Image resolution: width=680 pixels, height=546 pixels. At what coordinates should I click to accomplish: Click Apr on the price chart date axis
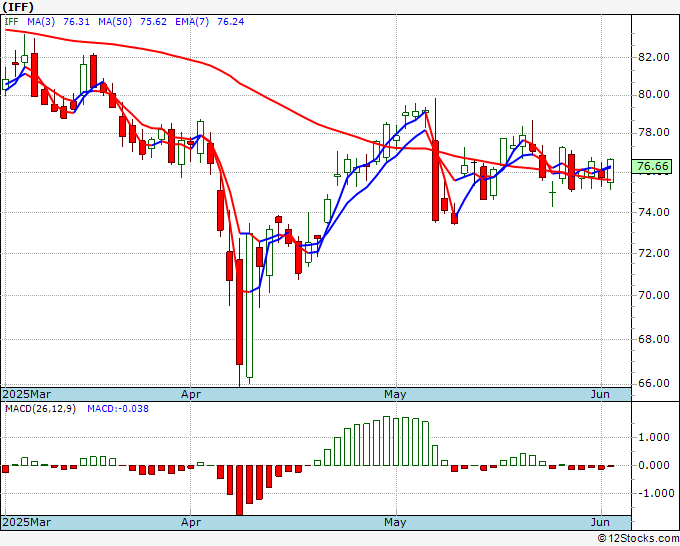pos(191,394)
